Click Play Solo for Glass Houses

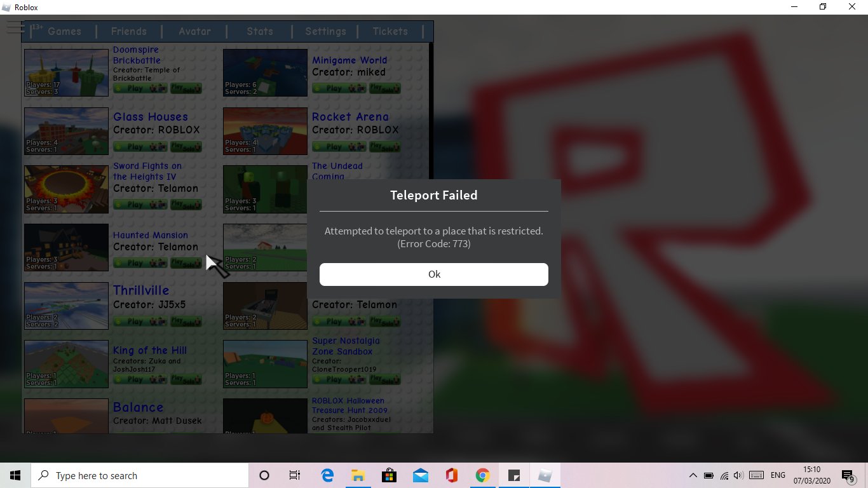pyautogui.click(x=186, y=146)
